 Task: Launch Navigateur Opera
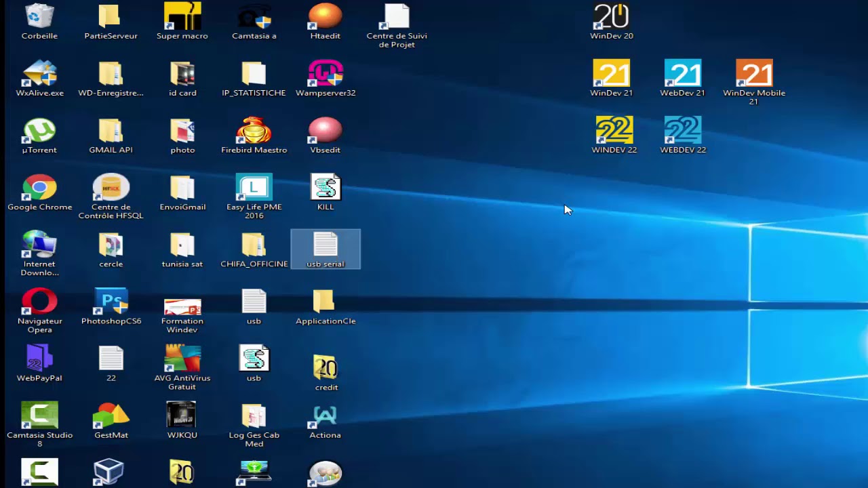pos(39,310)
